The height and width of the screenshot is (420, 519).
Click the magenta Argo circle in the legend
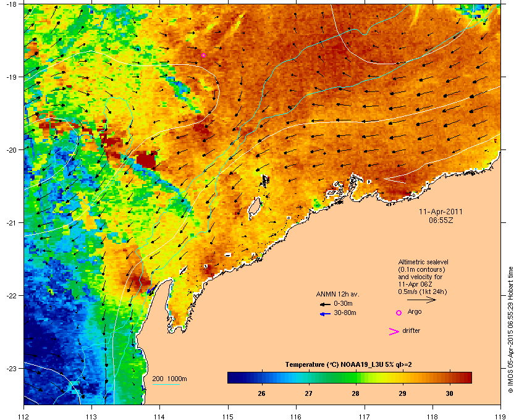coord(399,313)
